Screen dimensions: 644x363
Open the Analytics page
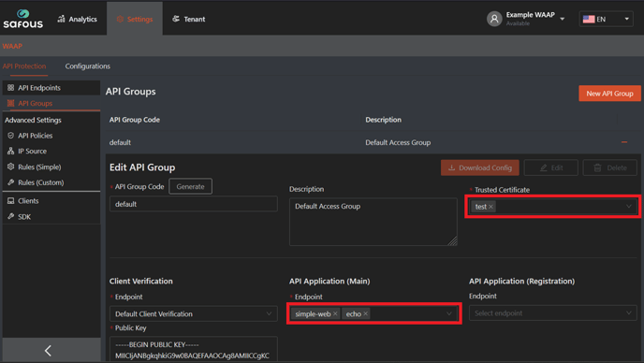(77, 19)
